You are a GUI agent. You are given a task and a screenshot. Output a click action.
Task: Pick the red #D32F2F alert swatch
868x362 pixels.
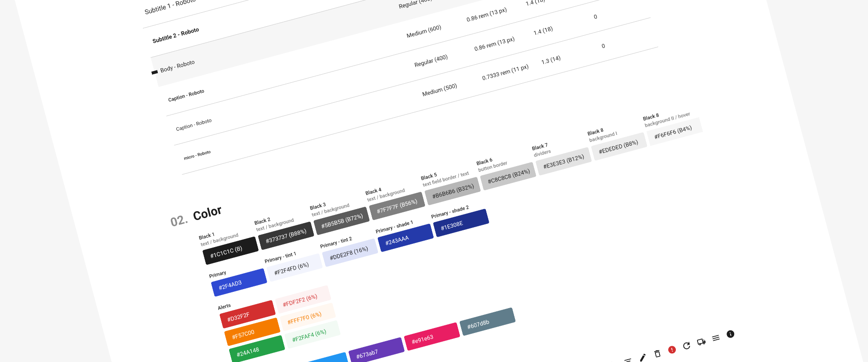point(247,314)
